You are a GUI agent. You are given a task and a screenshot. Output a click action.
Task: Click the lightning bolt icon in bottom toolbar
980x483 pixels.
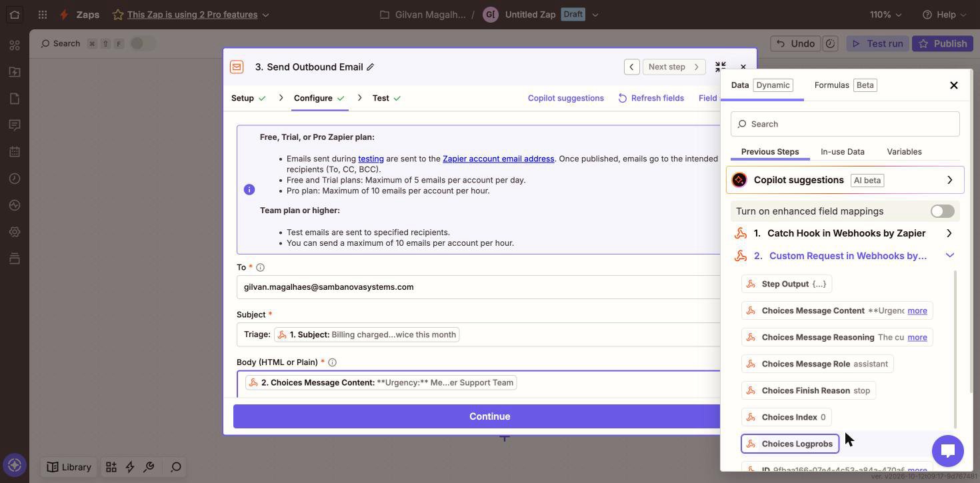coord(130,467)
